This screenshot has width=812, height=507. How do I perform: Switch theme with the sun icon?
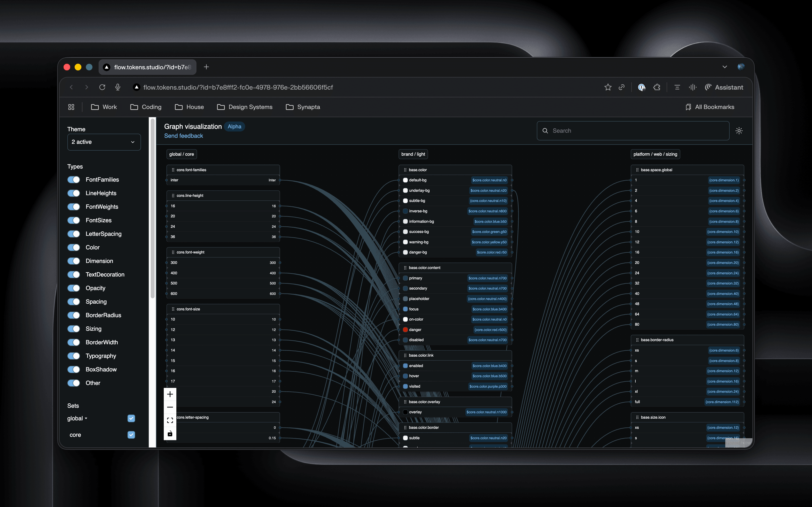pyautogui.click(x=739, y=131)
